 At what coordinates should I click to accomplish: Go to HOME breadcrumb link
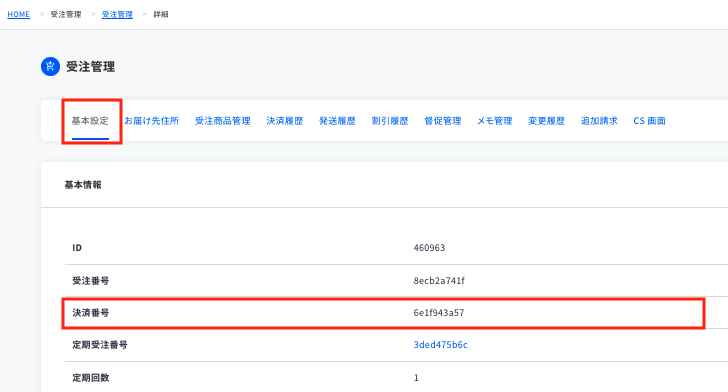[x=19, y=14]
